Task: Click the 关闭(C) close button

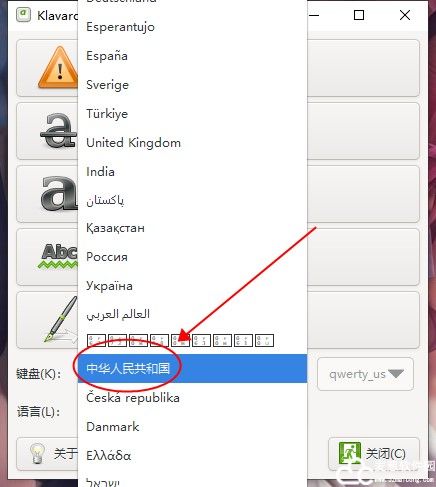Action: pos(374,454)
